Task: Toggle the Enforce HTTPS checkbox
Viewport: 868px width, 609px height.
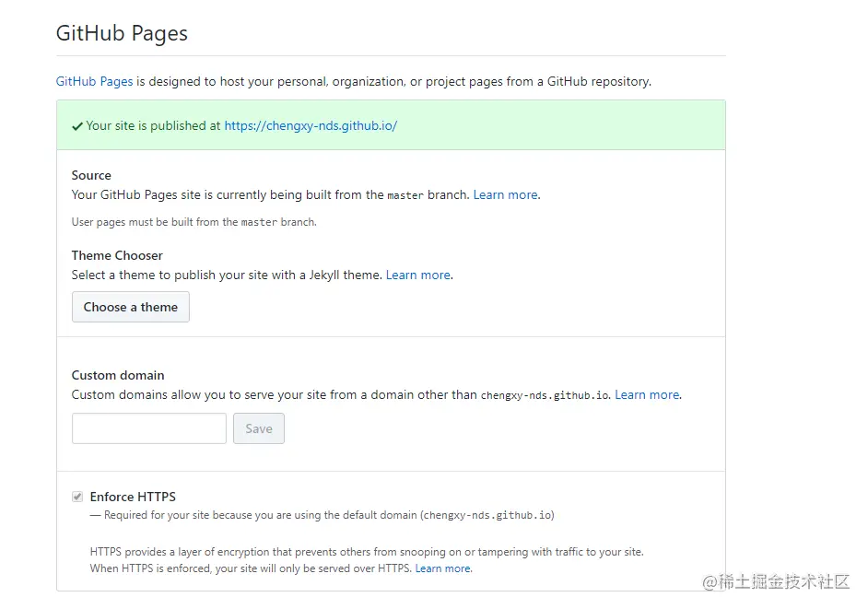Action: tap(77, 497)
